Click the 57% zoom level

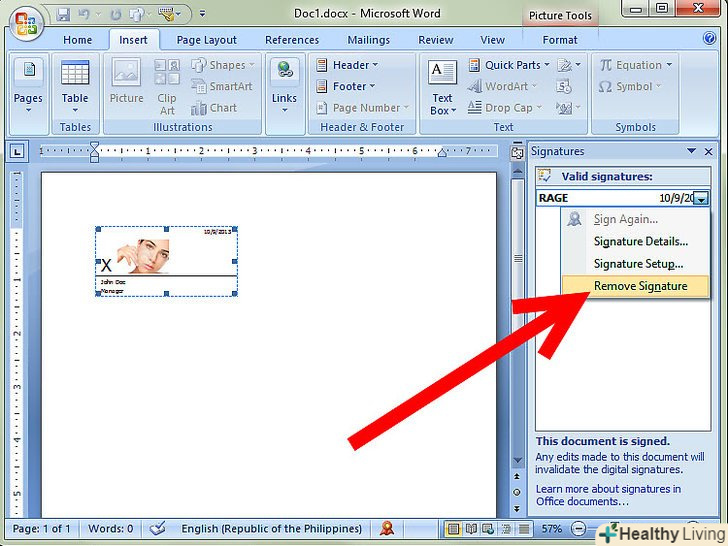coord(552,529)
